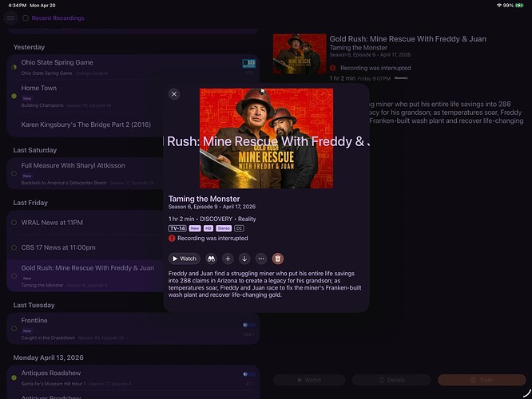
Task: Select Ohio State Spring Game recording
Action: tap(133, 67)
